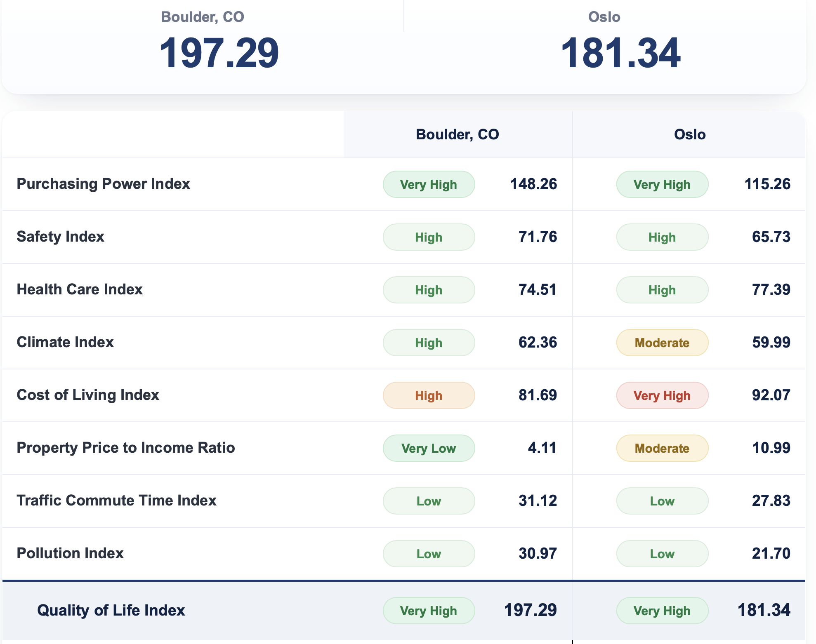Select the 30.97 Pollution Index value
The height and width of the screenshot is (644, 816).
[538, 553]
